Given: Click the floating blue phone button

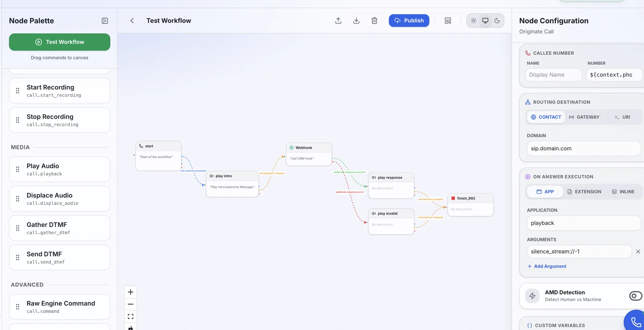Looking at the screenshot, I should tap(636, 322).
